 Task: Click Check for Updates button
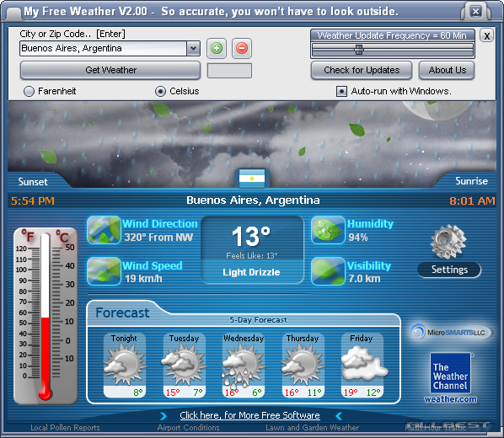tap(362, 70)
